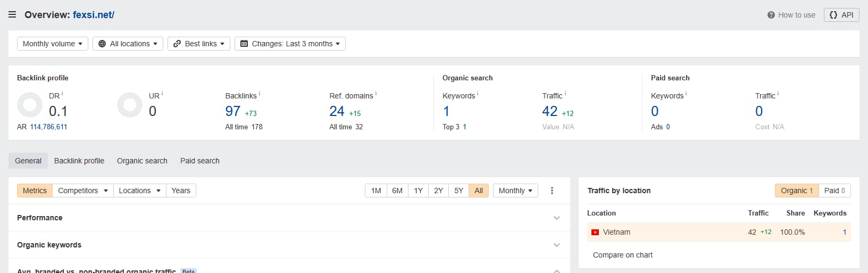Click Compare on chart
The width and height of the screenshot is (868, 273).
tap(623, 255)
